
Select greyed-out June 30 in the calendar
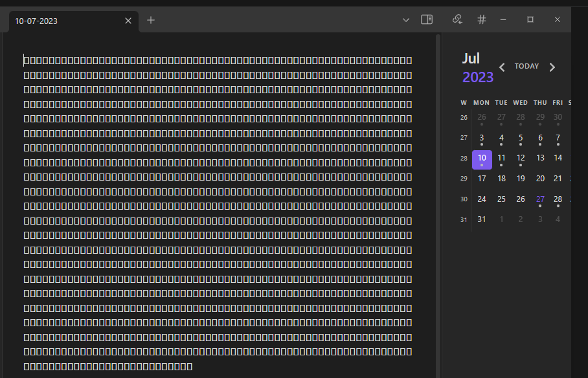[x=558, y=118]
